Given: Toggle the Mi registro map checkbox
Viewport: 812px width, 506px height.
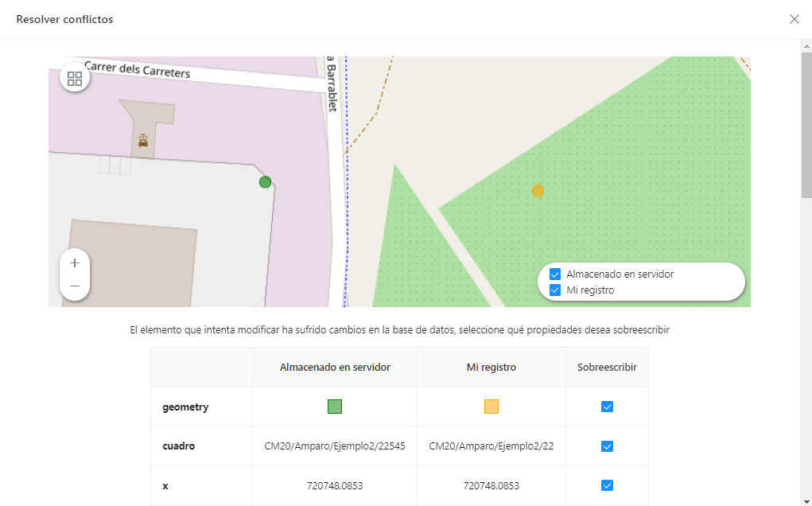Looking at the screenshot, I should coord(554,290).
